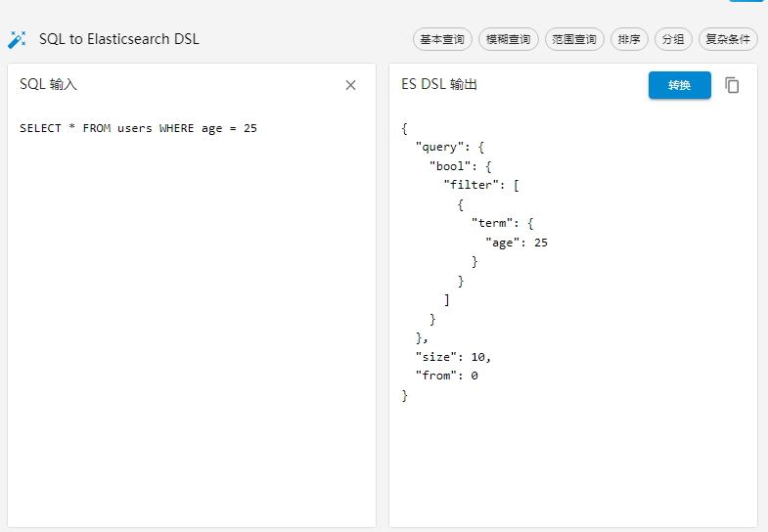Click the ES DSL 输出 panel heading

point(439,85)
